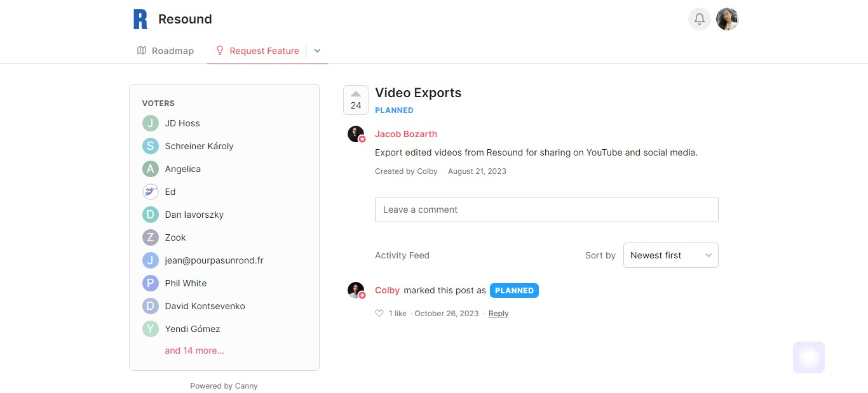Click Schreiner Károly voter avatar

click(x=151, y=146)
